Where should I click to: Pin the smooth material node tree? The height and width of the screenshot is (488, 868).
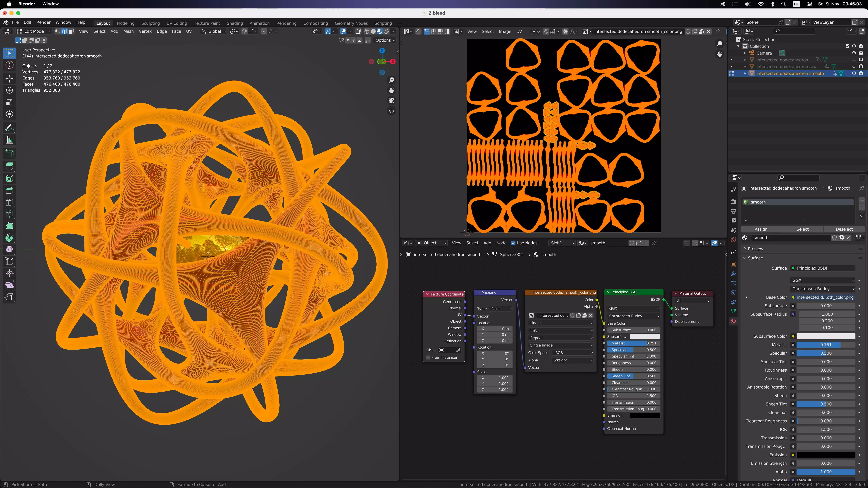click(x=654, y=243)
